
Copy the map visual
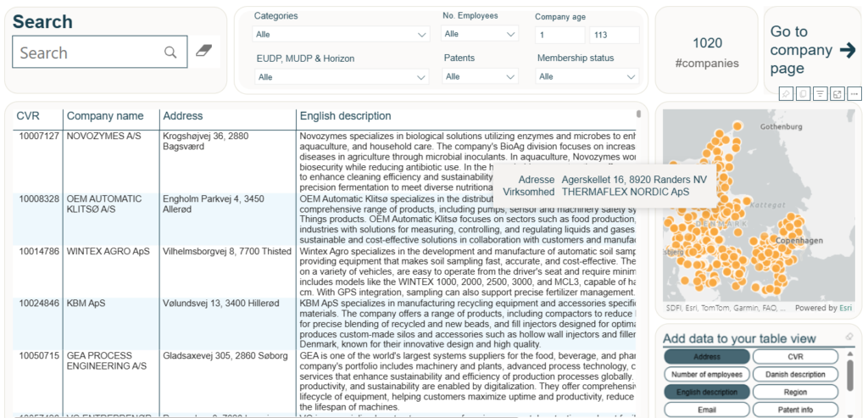pos(803,93)
